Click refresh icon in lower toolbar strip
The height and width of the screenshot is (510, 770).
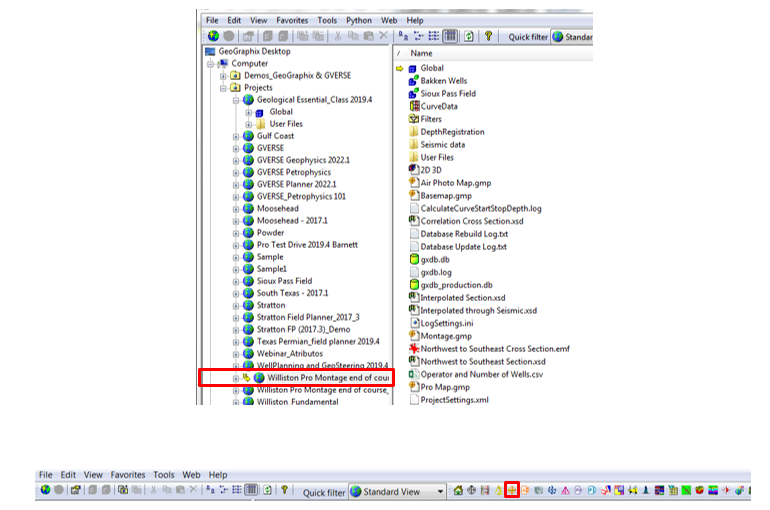pos(268,490)
